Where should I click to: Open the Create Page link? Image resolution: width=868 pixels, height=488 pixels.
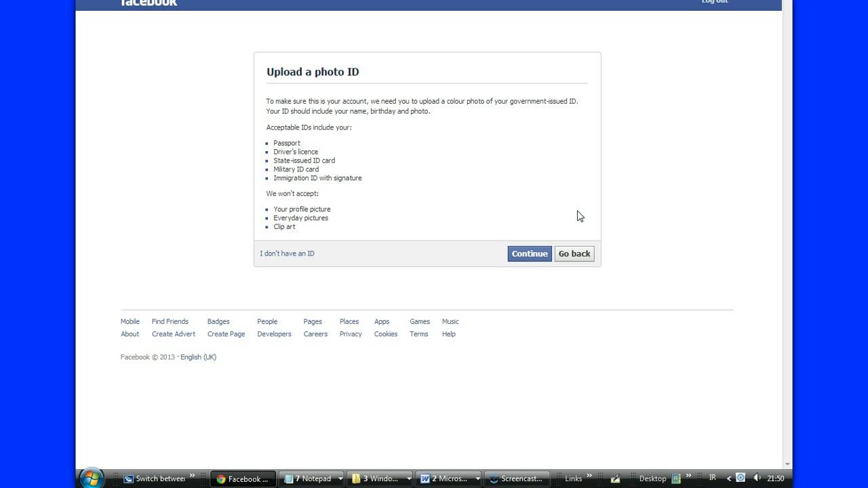click(226, 334)
